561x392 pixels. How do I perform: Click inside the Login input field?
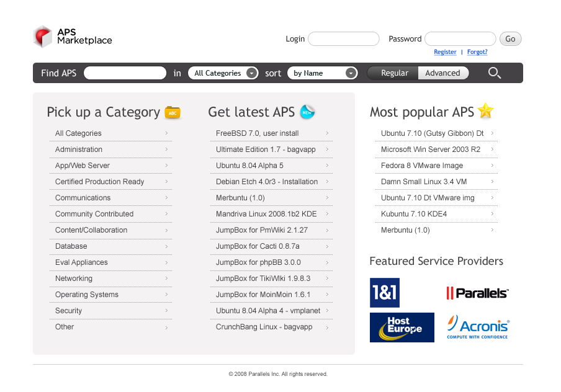pyautogui.click(x=343, y=38)
